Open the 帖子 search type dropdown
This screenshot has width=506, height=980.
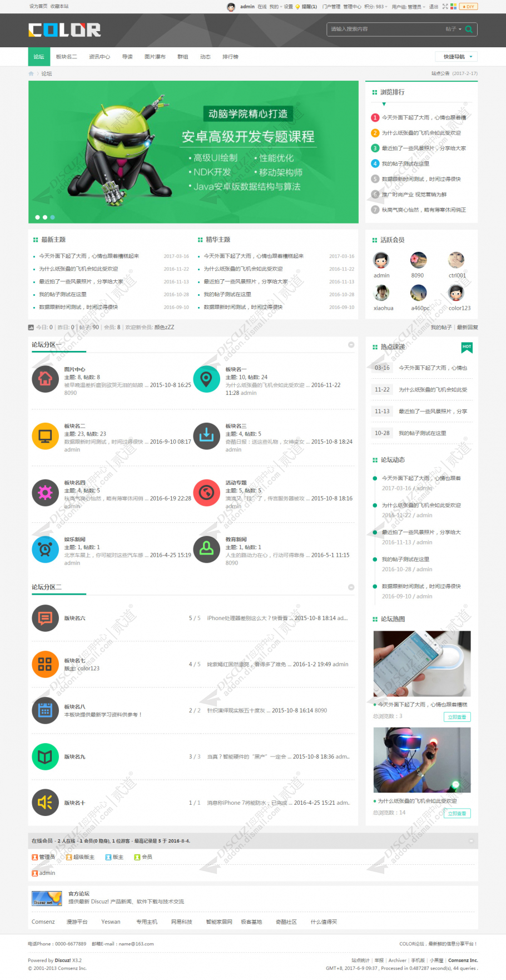click(453, 29)
